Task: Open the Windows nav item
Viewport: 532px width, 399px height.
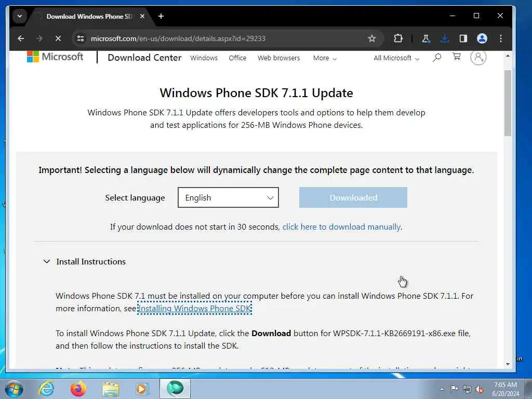Action: [x=204, y=58]
